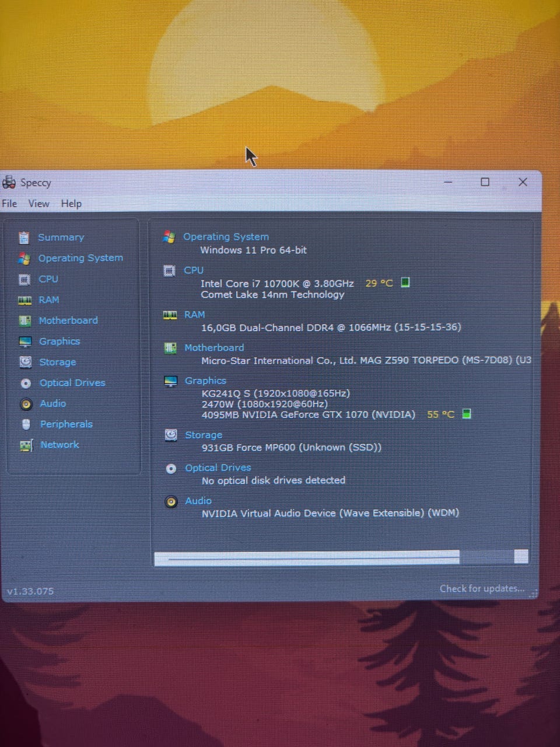
Task: Select Operating System in the sidebar
Action: 80,258
